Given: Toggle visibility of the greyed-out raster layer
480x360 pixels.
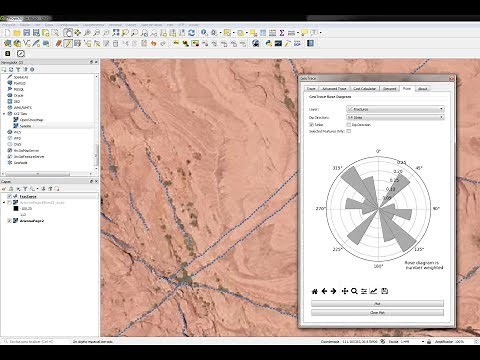Looking at the screenshot, I should [10, 203].
